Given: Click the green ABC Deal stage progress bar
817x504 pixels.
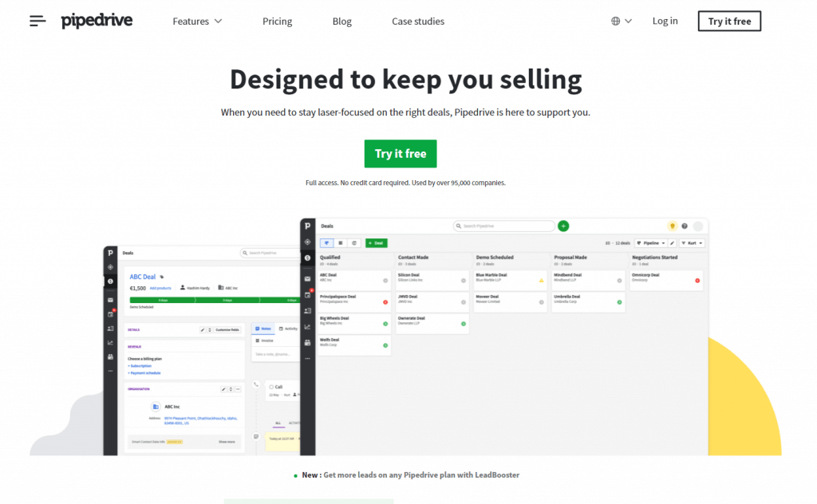Looking at the screenshot, I should coord(185,300).
